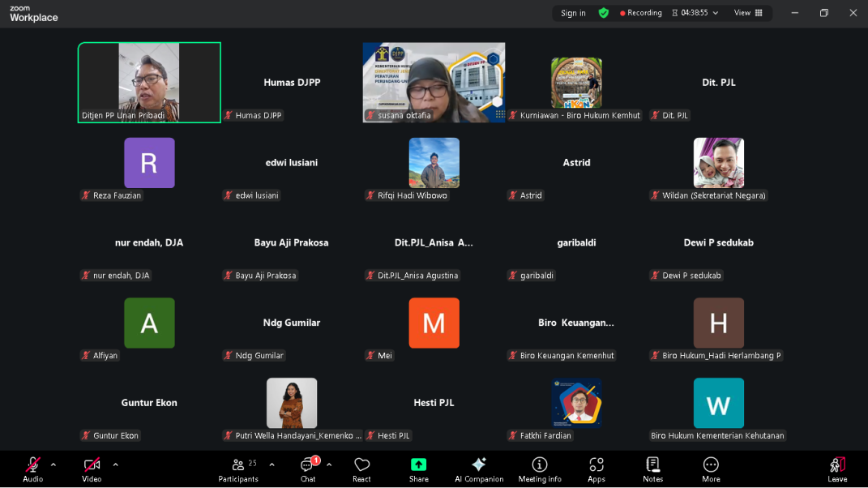The image size is (868, 488).
Task: Open the Participants panel
Action: (237, 469)
